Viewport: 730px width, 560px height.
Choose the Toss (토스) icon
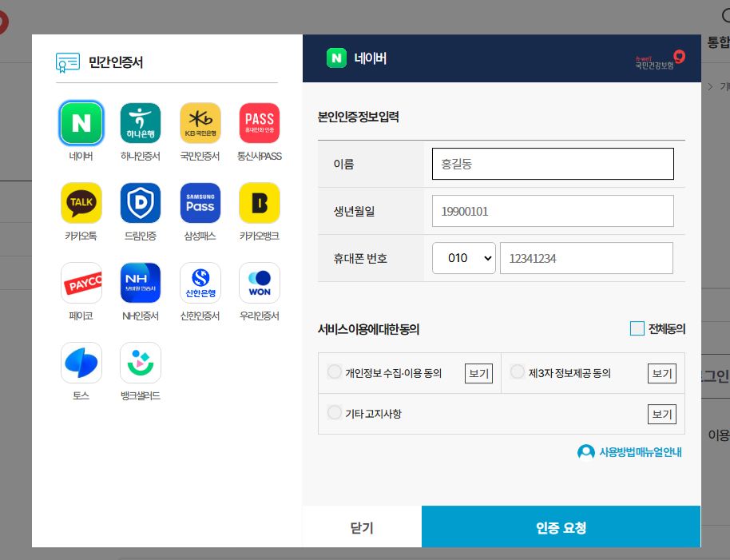[x=81, y=363]
